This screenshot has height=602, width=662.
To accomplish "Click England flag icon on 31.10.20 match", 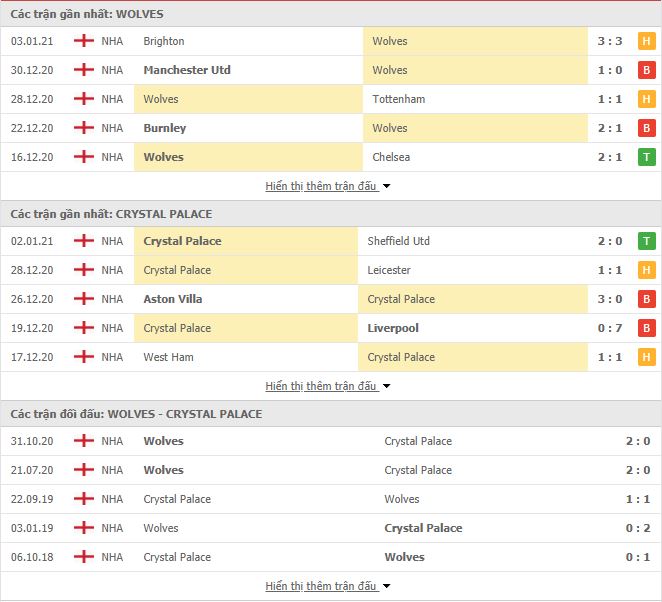I will 84,441.
